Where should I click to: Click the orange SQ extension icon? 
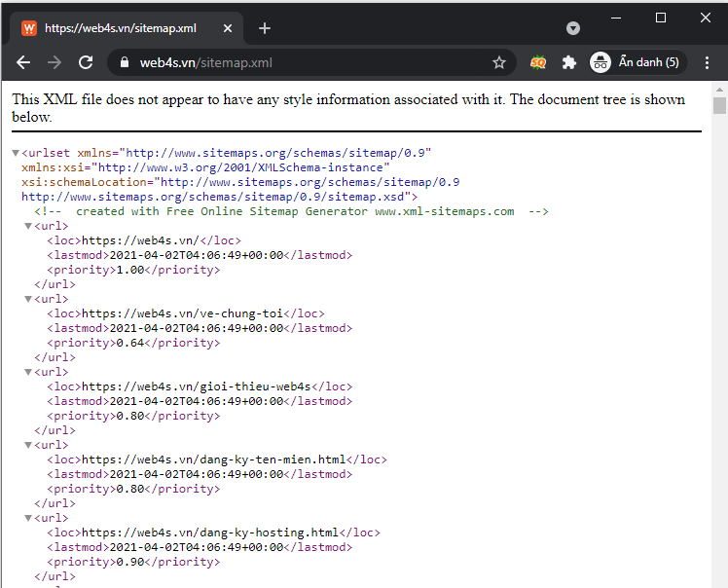click(537, 62)
